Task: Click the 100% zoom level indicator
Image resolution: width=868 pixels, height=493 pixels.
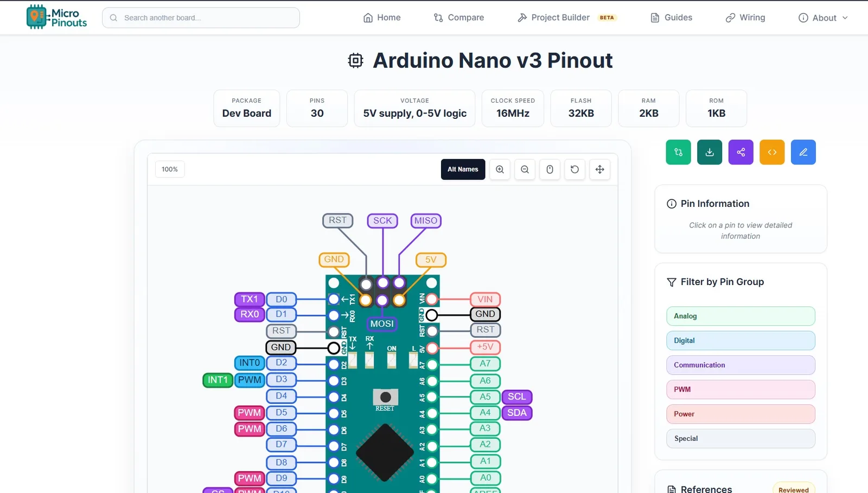Action: (x=170, y=169)
